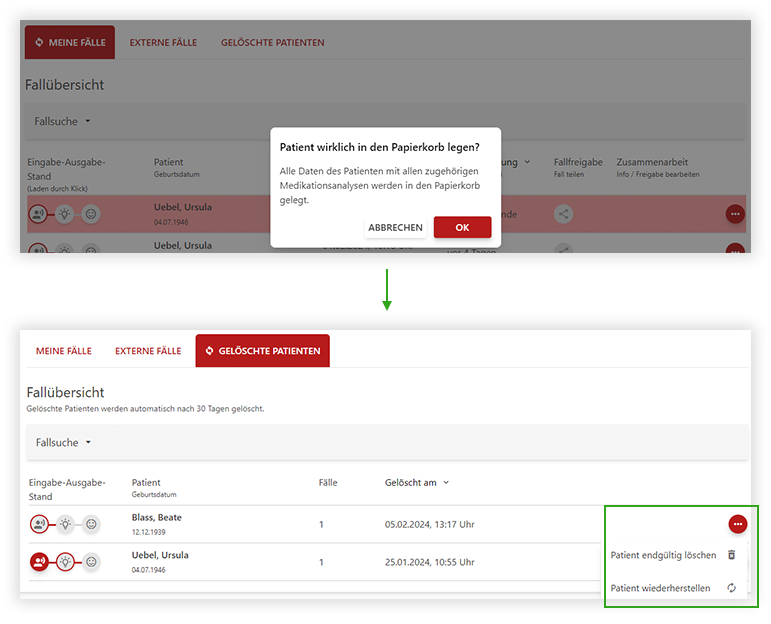Select the deleted patient name Blass, Beate
The image size is (771, 624).
[x=156, y=518]
